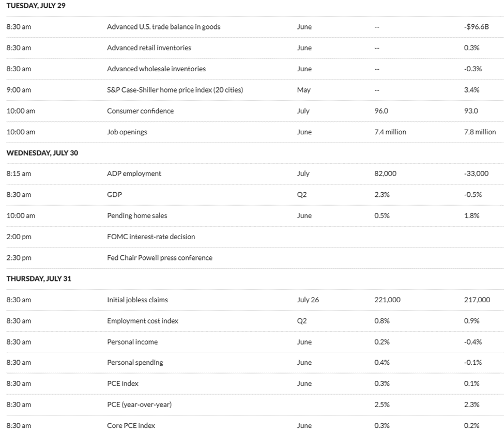
Task: Select the Personal spending report
Action: pos(135,362)
